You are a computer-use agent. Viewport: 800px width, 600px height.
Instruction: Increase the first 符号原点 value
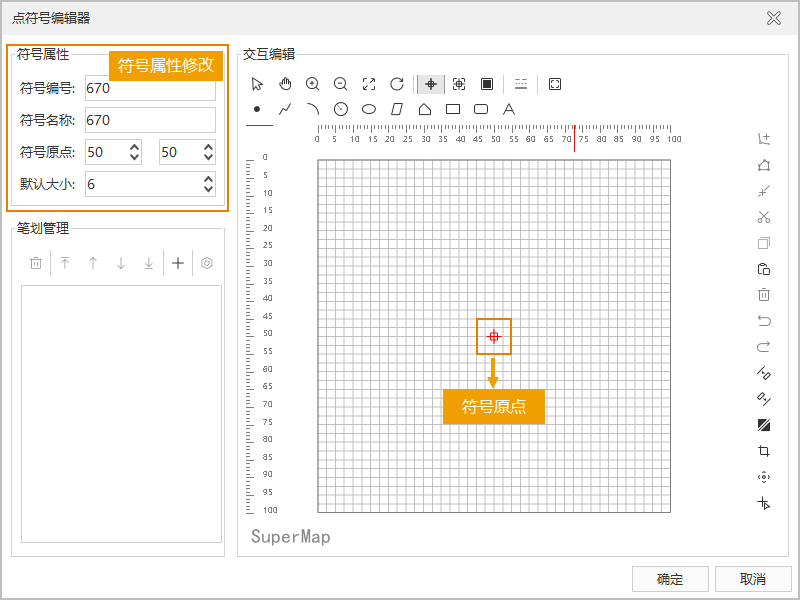pos(134,147)
